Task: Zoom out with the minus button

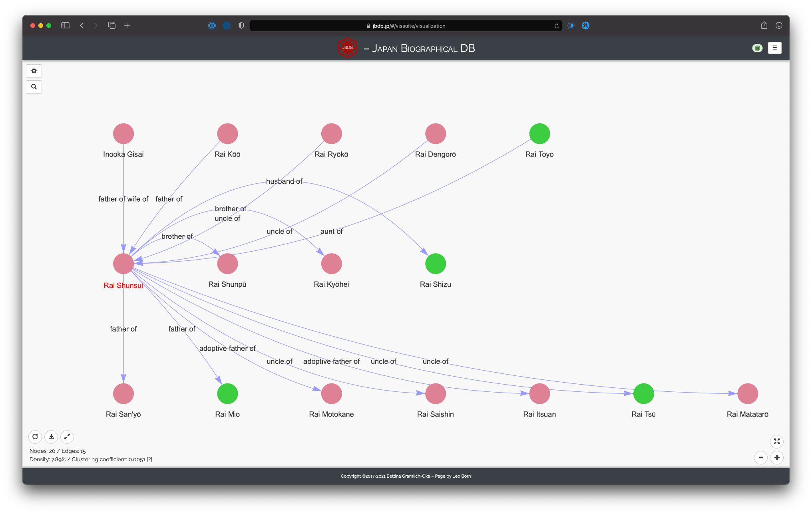Action: point(761,458)
